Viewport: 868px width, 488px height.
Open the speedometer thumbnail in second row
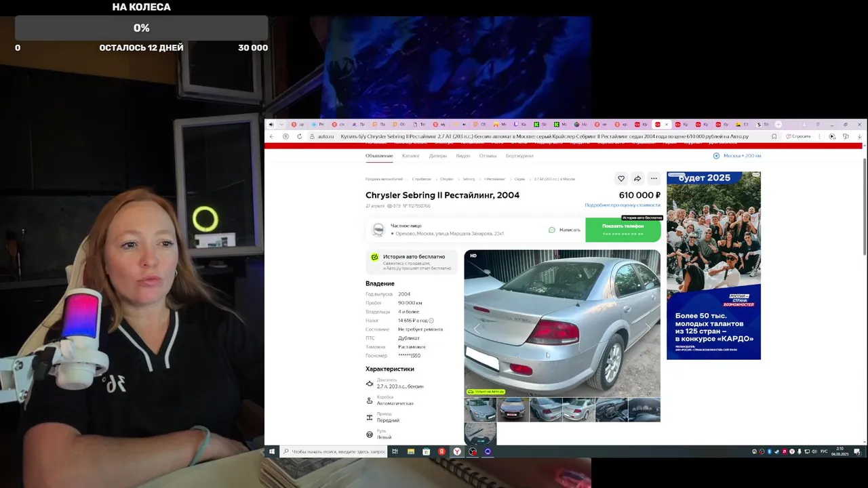point(480,434)
